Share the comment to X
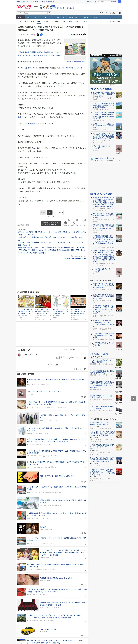 point(85,358)
